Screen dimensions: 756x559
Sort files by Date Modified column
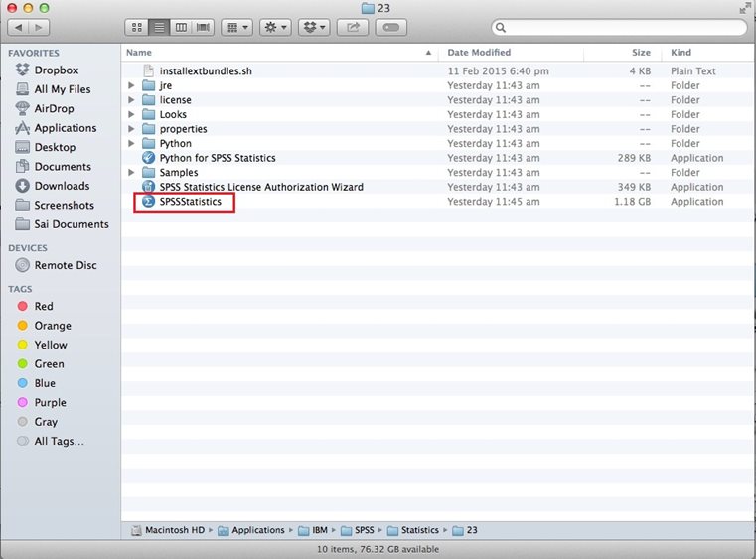tap(479, 53)
